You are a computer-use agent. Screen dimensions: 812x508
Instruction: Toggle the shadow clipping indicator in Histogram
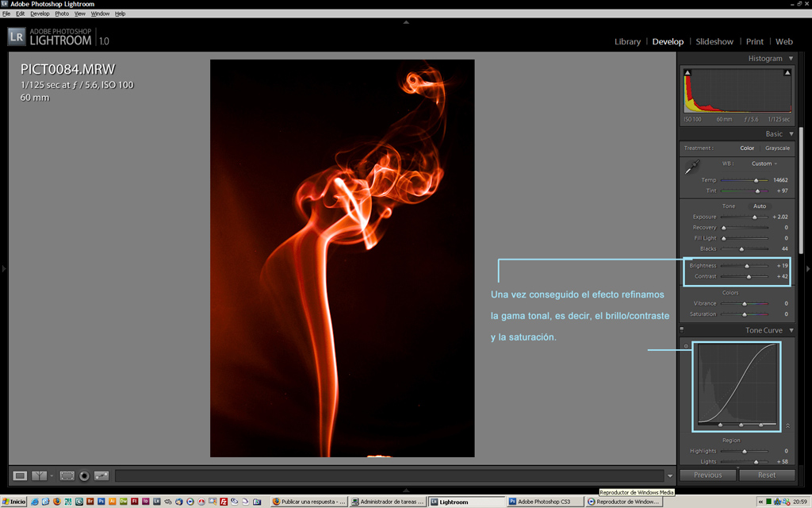coord(688,72)
